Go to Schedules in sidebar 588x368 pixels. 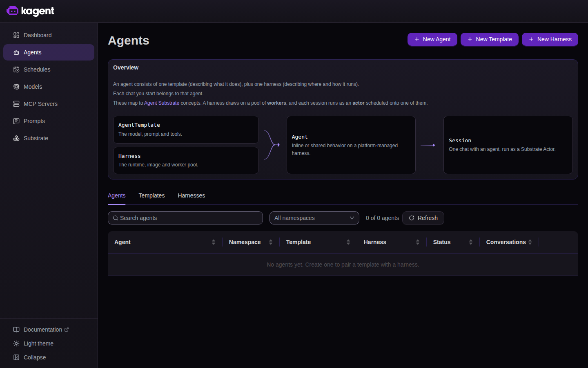[x=49, y=70]
